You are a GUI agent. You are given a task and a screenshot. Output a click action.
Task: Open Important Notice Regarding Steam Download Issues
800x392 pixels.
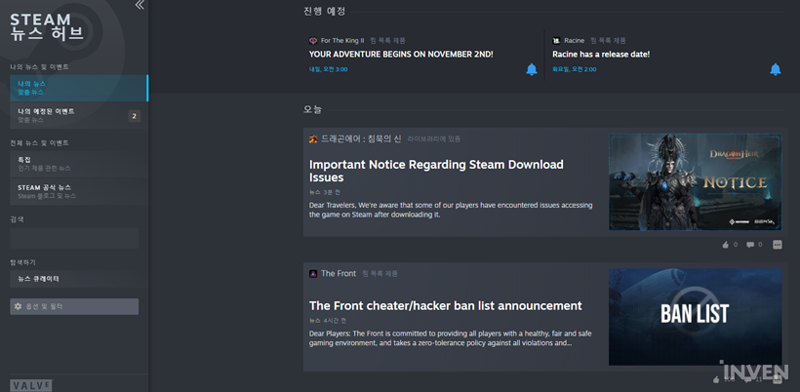click(436, 171)
